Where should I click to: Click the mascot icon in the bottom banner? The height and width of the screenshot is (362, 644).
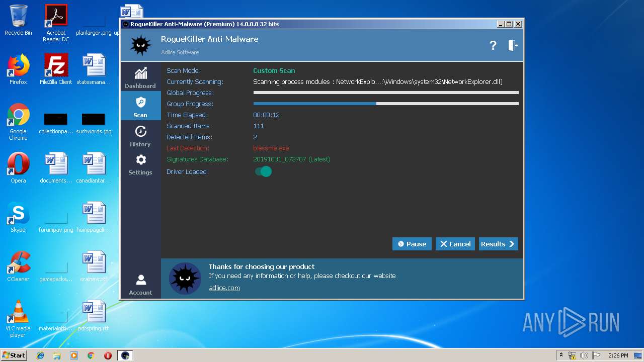[x=185, y=278]
